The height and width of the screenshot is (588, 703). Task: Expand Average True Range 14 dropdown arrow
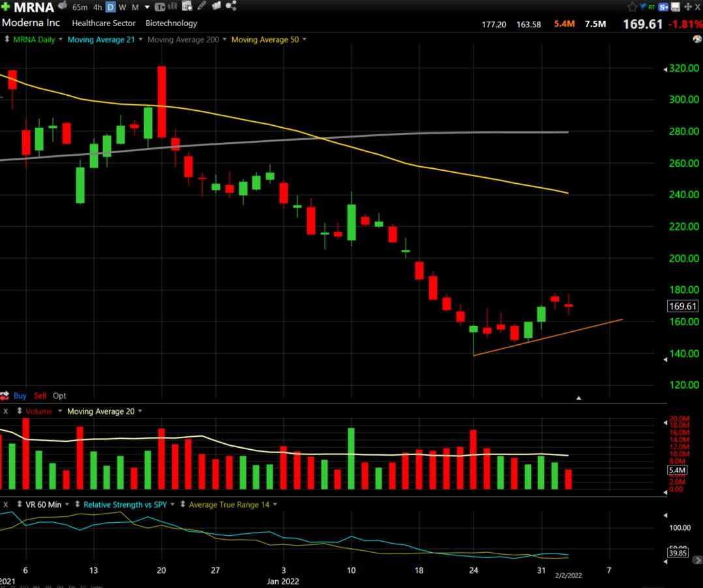point(275,504)
